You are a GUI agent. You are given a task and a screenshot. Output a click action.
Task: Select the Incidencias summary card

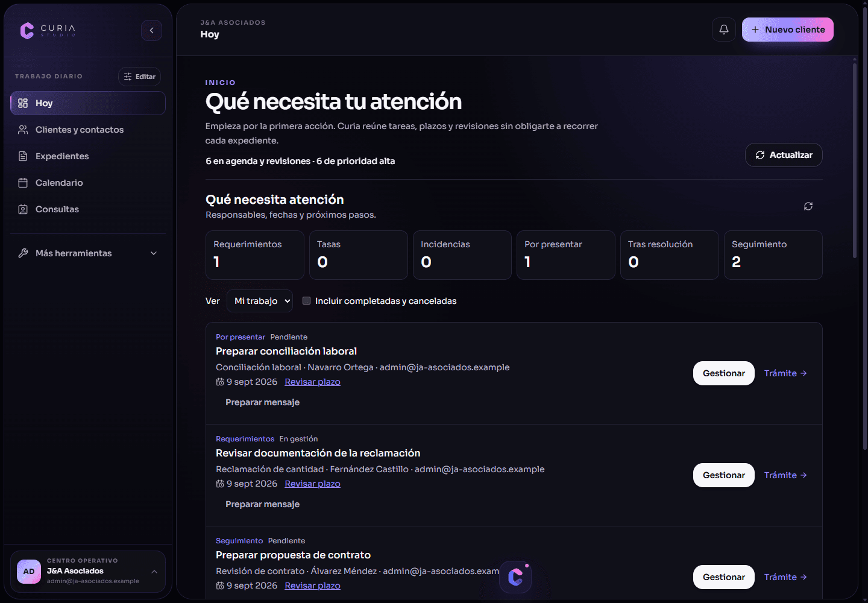coord(462,255)
